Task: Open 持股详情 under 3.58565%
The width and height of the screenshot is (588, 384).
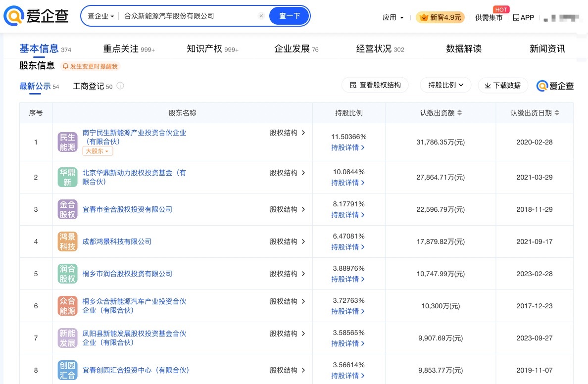Action: point(348,343)
